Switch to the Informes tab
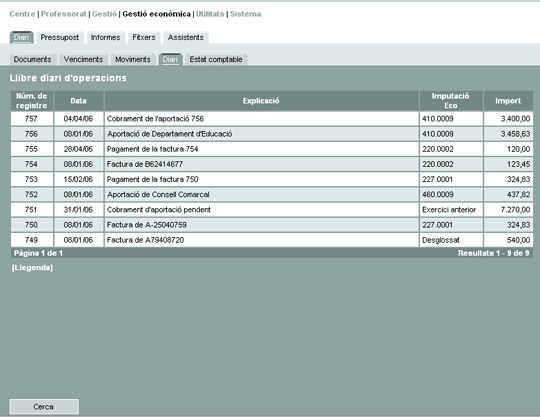Image resolution: width=540 pixels, height=417 pixels. 105,37
